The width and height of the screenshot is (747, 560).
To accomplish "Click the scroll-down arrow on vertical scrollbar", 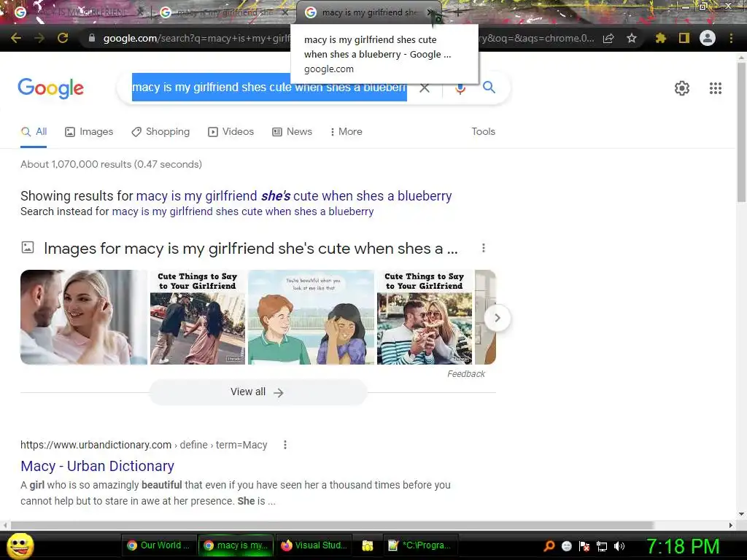I will [741, 514].
